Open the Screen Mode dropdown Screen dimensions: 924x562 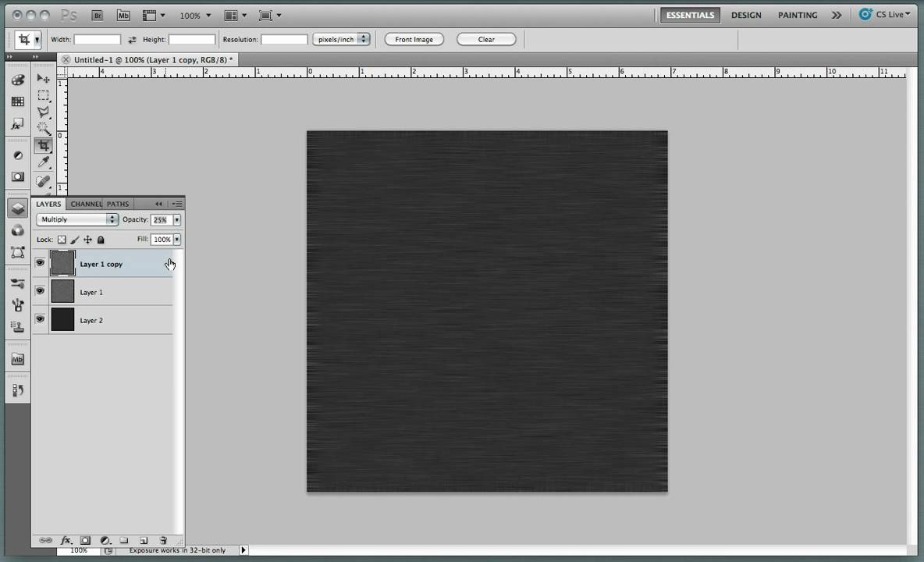(x=270, y=16)
